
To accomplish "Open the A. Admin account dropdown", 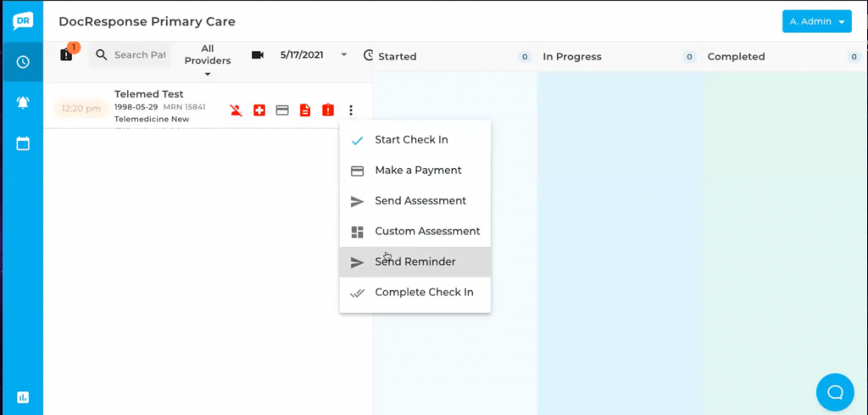I will click(816, 21).
